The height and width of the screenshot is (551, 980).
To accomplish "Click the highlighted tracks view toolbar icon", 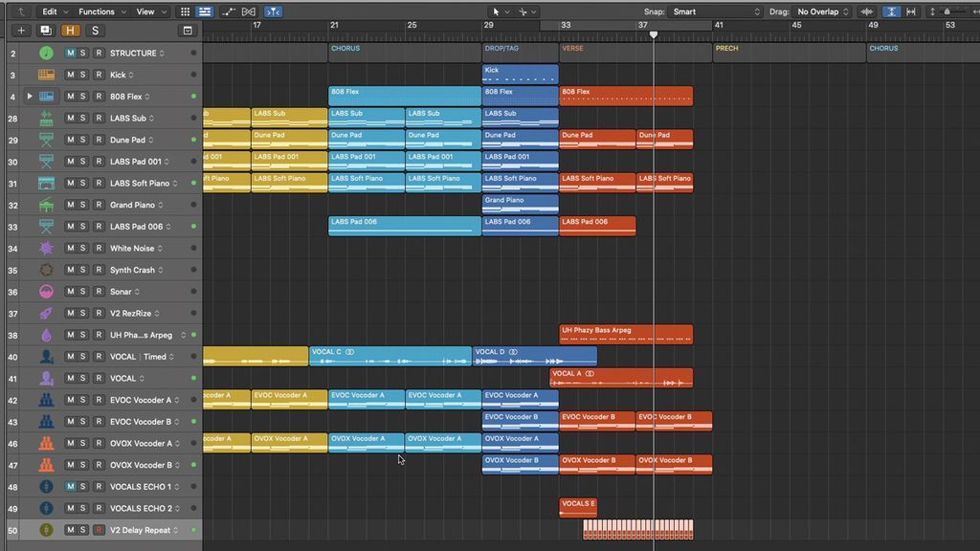I will (207, 11).
